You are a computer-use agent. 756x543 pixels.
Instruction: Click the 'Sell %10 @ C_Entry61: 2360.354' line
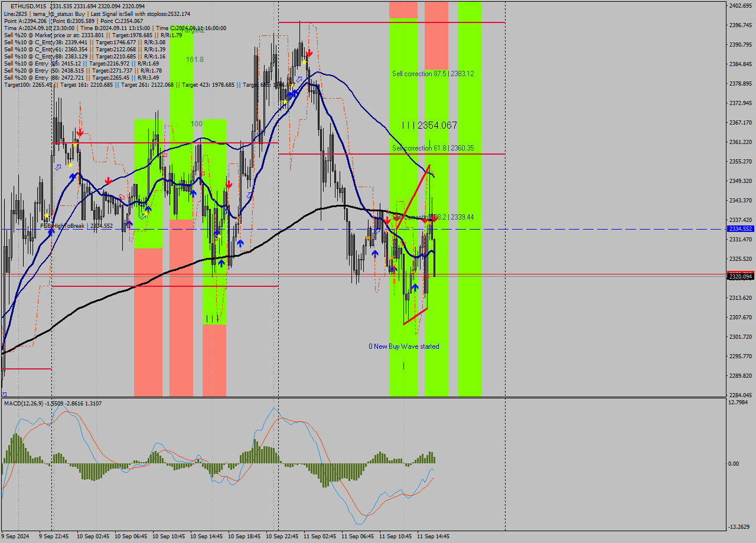tap(84, 49)
